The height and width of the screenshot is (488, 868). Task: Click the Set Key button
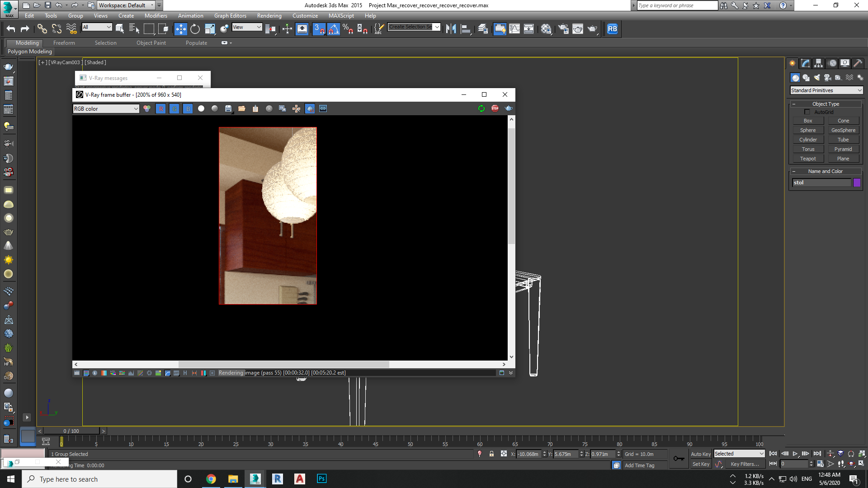701,464
